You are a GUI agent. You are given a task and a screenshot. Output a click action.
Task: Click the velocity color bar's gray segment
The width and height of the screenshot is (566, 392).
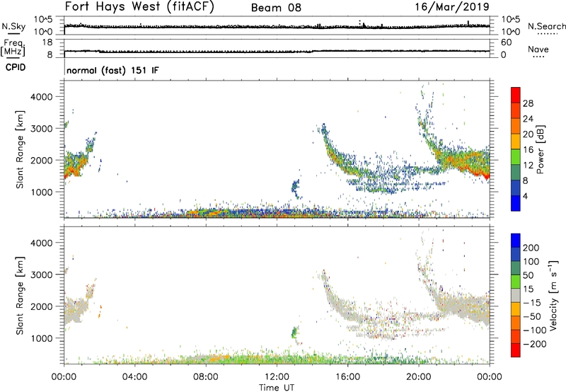(x=516, y=295)
